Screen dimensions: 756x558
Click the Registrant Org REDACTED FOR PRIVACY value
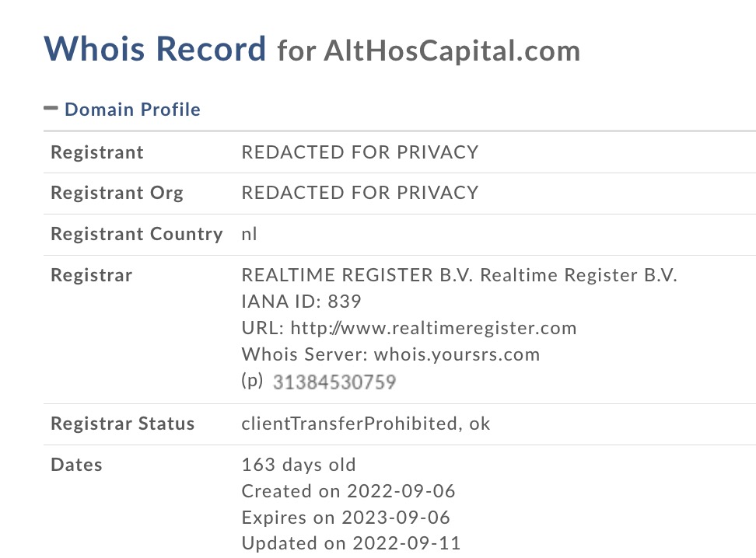pos(360,193)
